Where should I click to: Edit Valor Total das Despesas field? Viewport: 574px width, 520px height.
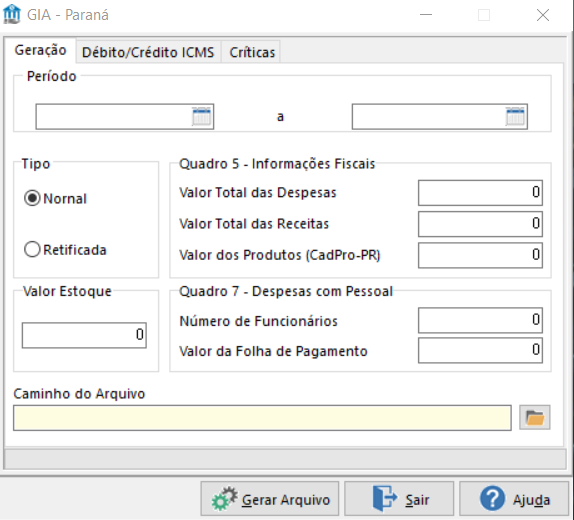point(480,193)
